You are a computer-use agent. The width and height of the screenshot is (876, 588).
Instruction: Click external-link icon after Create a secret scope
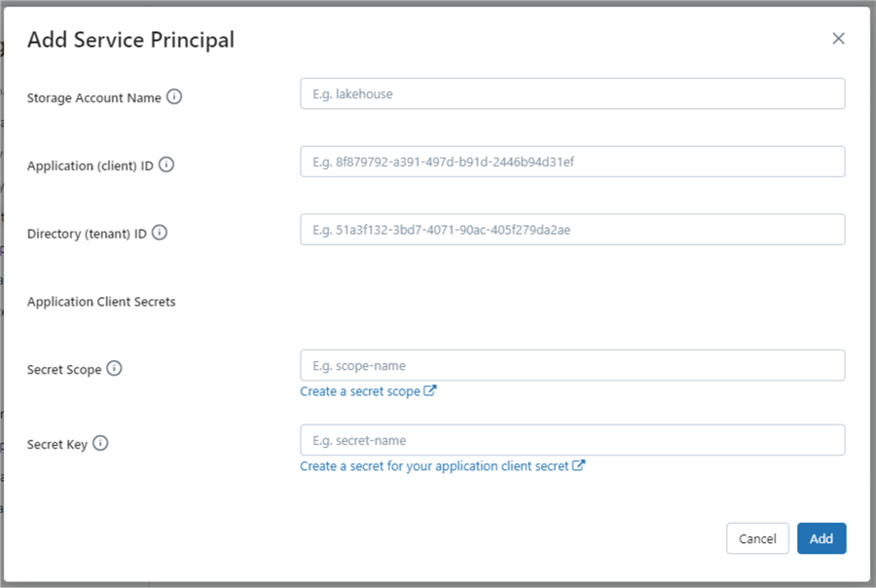[x=430, y=391]
